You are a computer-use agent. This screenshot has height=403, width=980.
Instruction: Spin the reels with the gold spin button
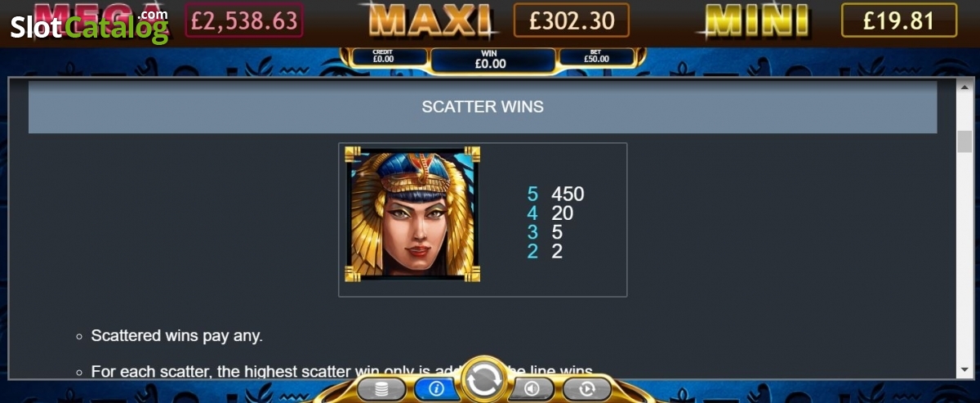coord(485,380)
